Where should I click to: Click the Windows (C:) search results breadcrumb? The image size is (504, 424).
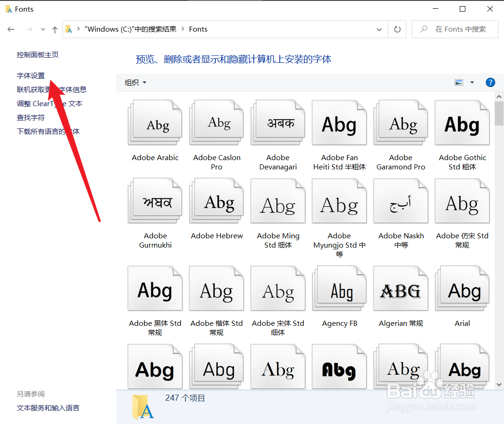click(x=130, y=29)
